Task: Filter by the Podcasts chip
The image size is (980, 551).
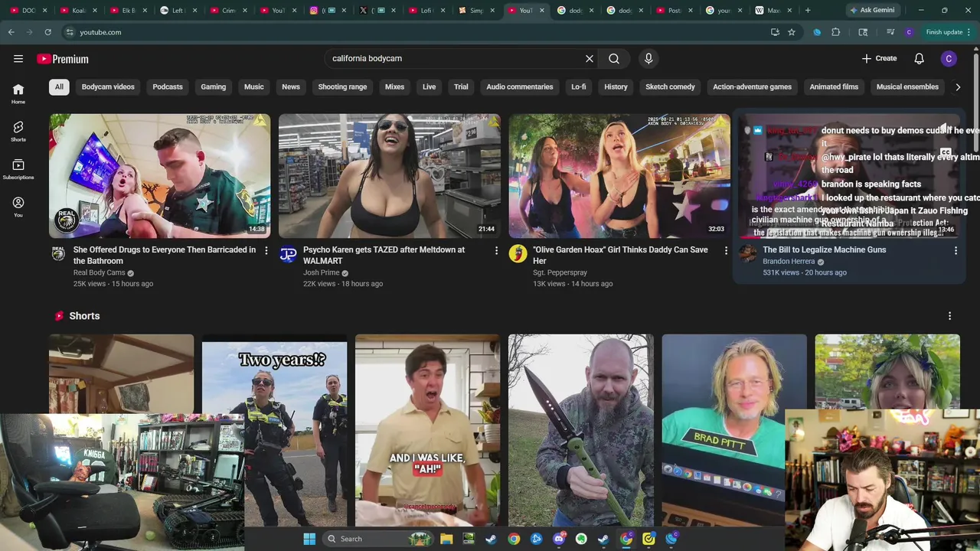Action: [x=168, y=86]
